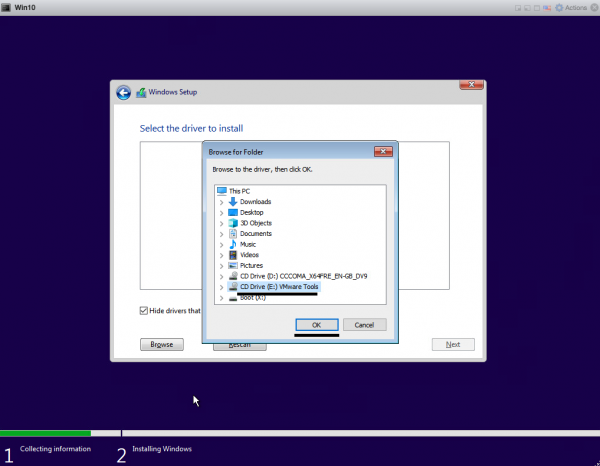This screenshot has height=466, width=600.
Task: Click the Videos folder icon
Action: 233,255
